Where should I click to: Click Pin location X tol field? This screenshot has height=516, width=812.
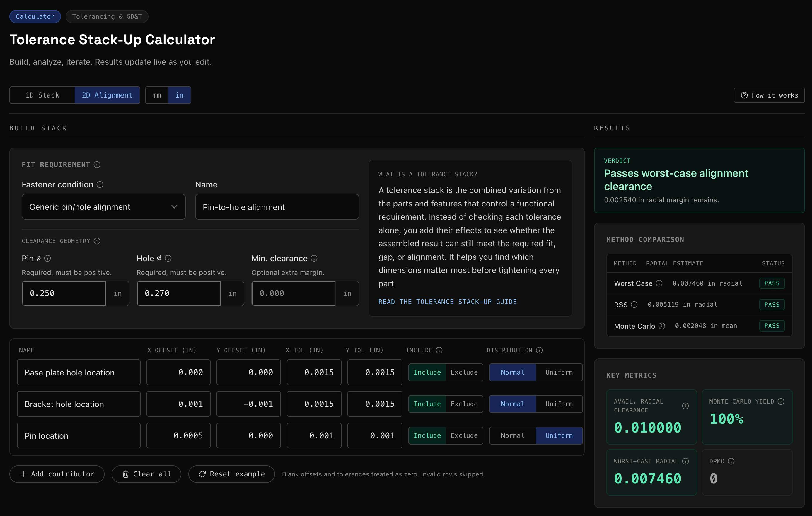pyautogui.click(x=314, y=435)
